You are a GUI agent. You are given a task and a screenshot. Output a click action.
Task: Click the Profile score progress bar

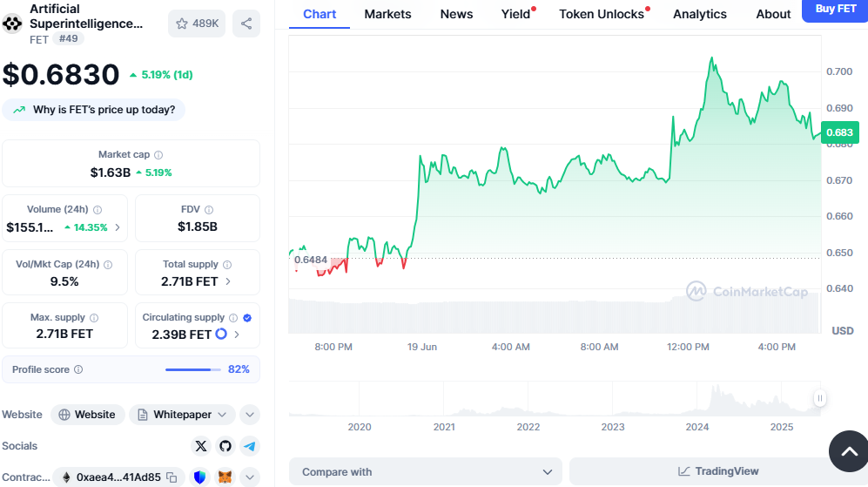[x=193, y=369]
